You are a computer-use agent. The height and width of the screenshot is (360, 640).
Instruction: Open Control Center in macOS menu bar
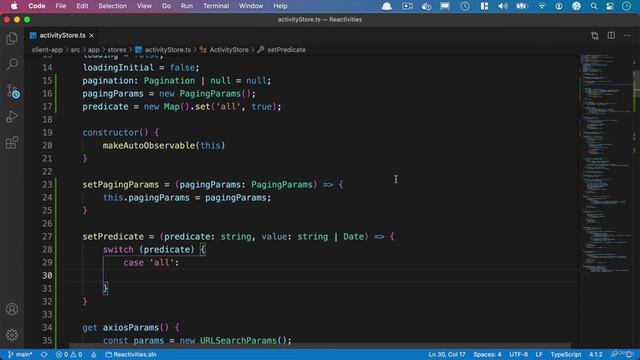pyautogui.click(x=610, y=6)
